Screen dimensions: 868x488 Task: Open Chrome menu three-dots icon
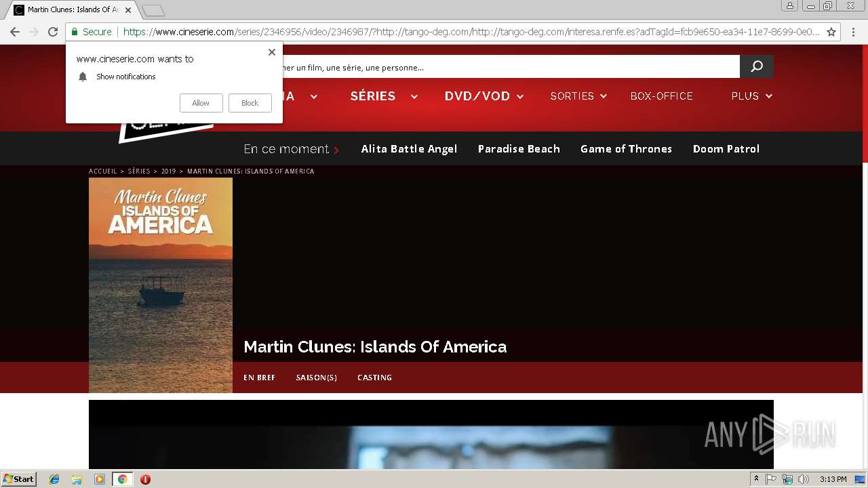coord(852,32)
